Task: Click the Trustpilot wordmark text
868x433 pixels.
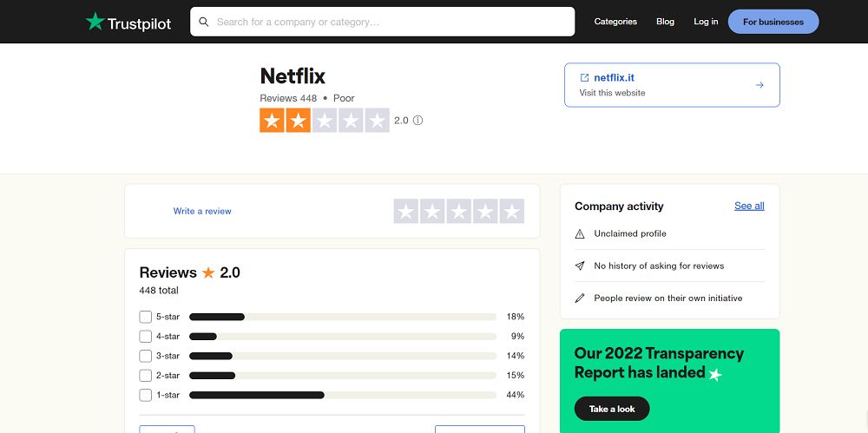Action: pyautogui.click(x=139, y=23)
